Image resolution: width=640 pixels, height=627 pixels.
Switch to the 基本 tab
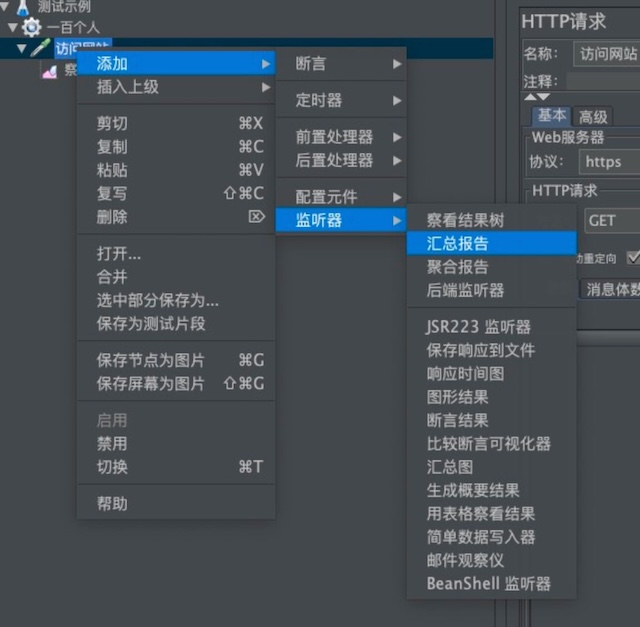tap(552, 116)
